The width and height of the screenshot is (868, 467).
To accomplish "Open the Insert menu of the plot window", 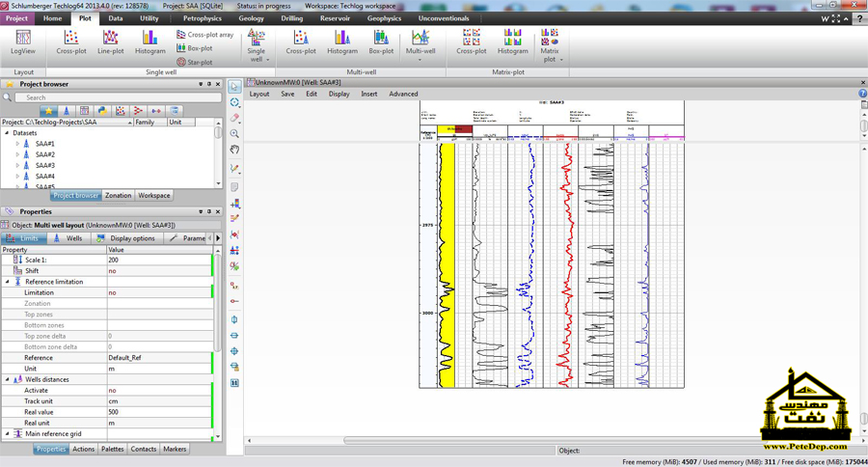I will pos(369,95).
